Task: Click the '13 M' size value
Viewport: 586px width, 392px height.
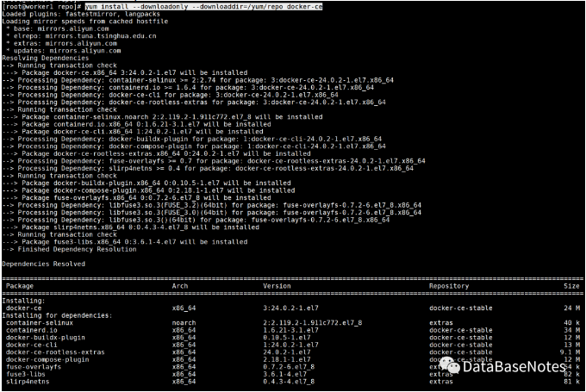Action: (x=572, y=345)
